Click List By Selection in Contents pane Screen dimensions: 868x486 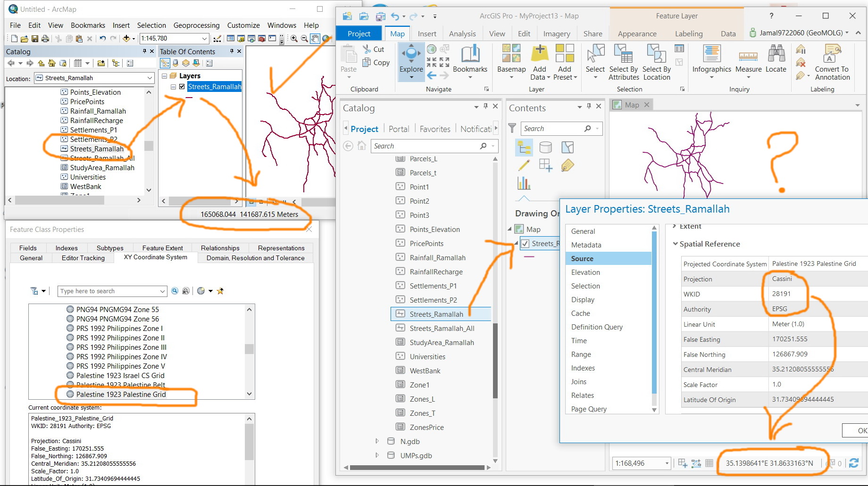tap(568, 148)
